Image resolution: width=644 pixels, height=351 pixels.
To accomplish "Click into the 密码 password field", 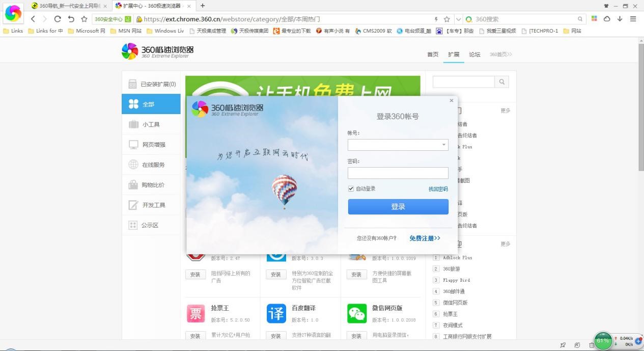I will 398,173.
